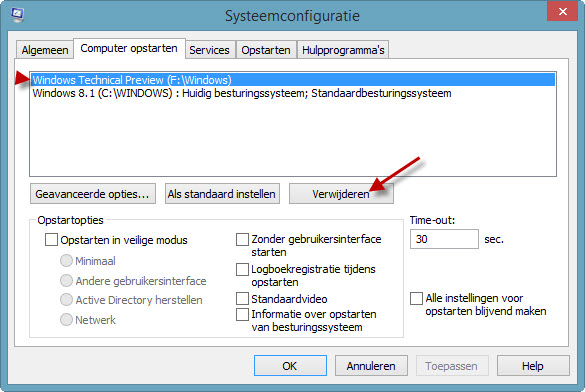The image size is (585, 392).
Task: Check Informatie over opstarten van besturingssysteem
Action: tap(243, 314)
